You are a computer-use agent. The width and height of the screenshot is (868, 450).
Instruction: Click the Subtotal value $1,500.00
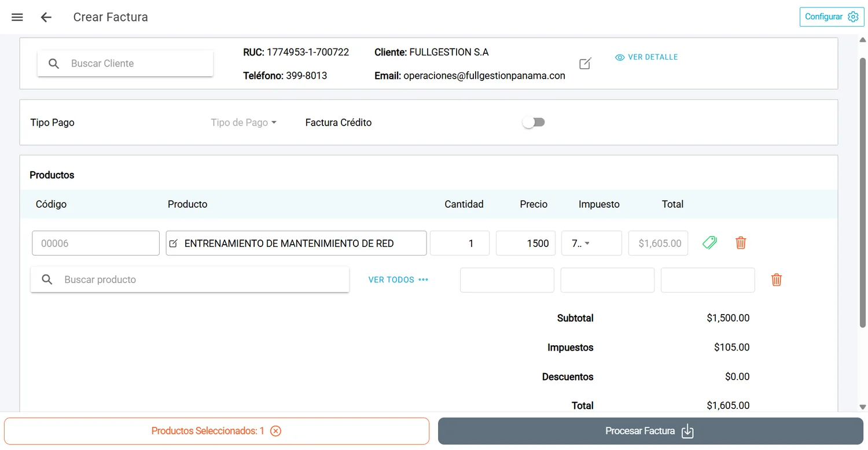pos(728,318)
